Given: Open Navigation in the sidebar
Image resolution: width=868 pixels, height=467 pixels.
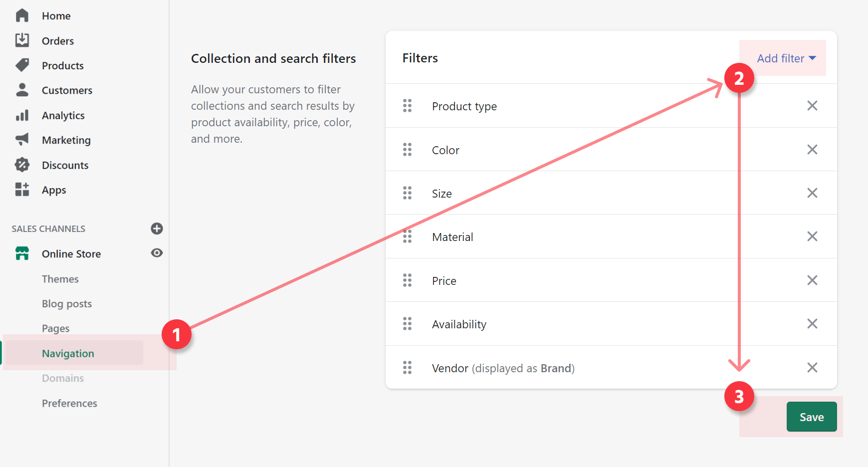Looking at the screenshot, I should point(68,354).
